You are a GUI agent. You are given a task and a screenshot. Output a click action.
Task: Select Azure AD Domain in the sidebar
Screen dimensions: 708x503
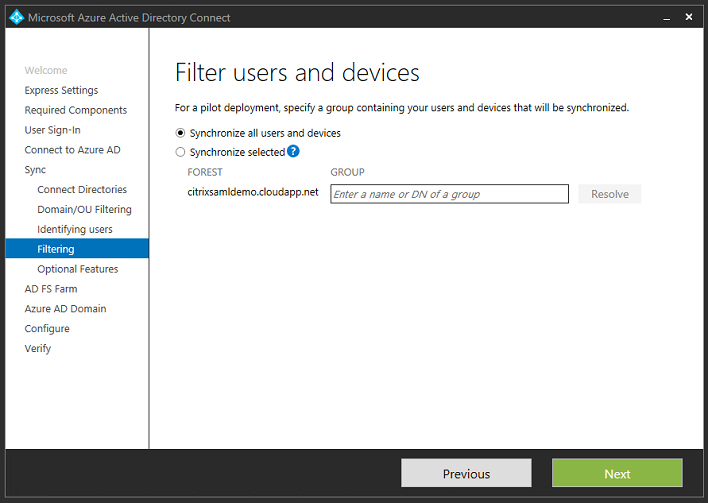65,309
